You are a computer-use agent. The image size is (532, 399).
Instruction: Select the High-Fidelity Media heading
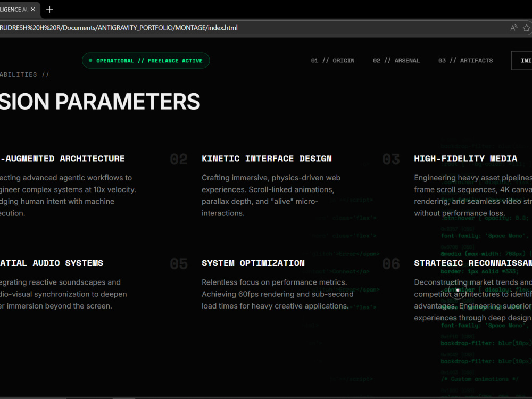click(x=465, y=159)
